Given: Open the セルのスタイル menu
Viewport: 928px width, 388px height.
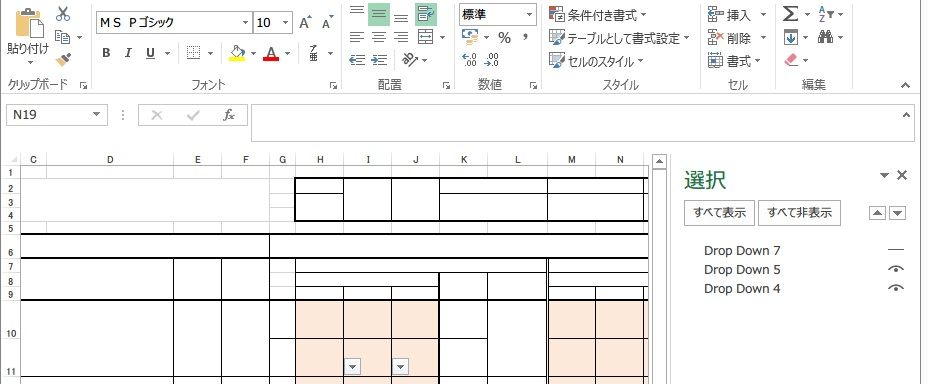Looking at the screenshot, I should click(x=596, y=61).
